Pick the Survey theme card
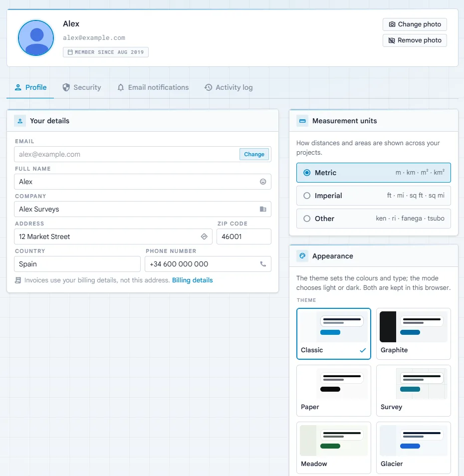The height and width of the screenshot is (476, 464). click(x=413, y=391)
